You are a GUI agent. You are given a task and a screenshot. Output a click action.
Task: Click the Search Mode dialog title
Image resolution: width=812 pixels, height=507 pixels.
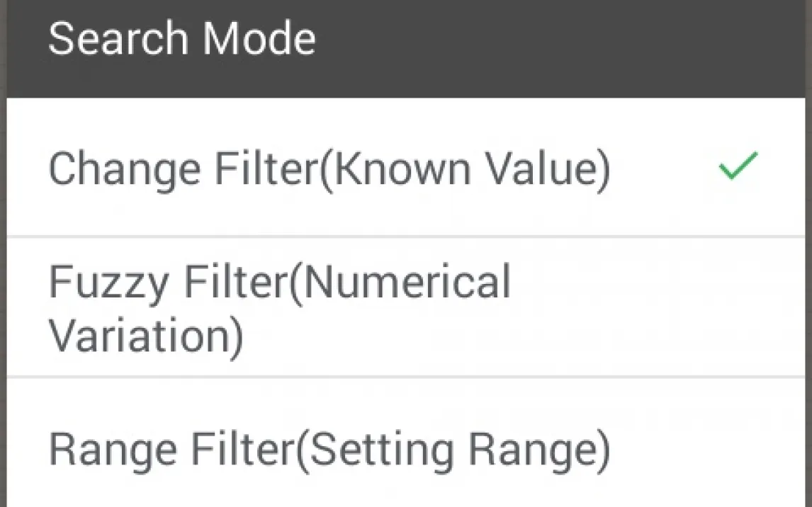181,38
